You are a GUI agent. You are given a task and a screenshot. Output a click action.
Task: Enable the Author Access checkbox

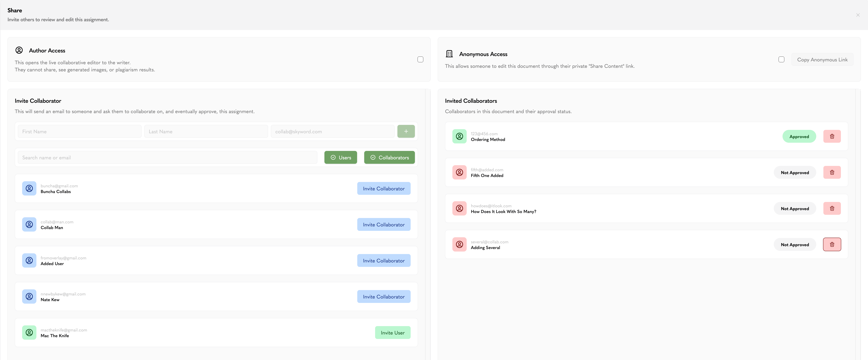420,60
